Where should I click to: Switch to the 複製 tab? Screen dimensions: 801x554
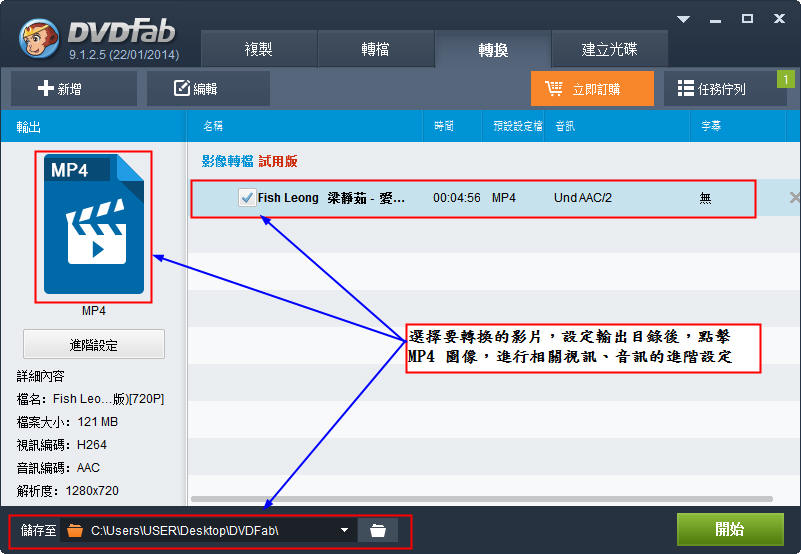tap(259, 49)
